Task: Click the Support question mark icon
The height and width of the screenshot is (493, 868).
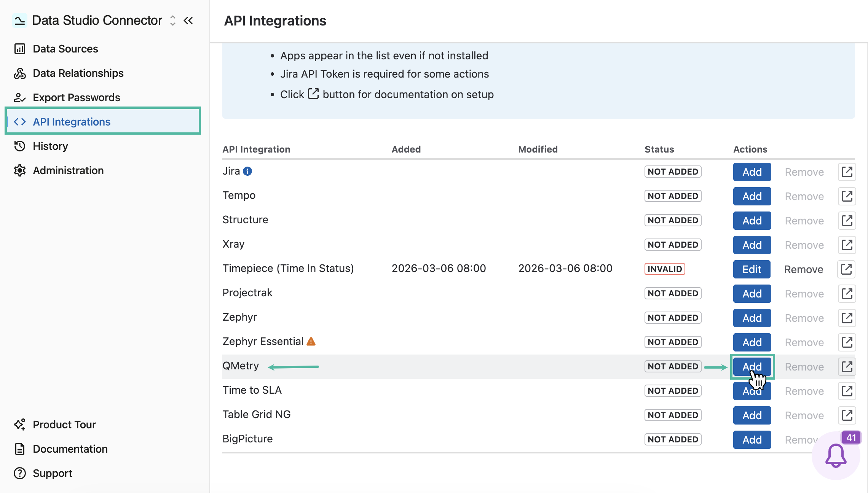Action: click(x=20, y=473)
